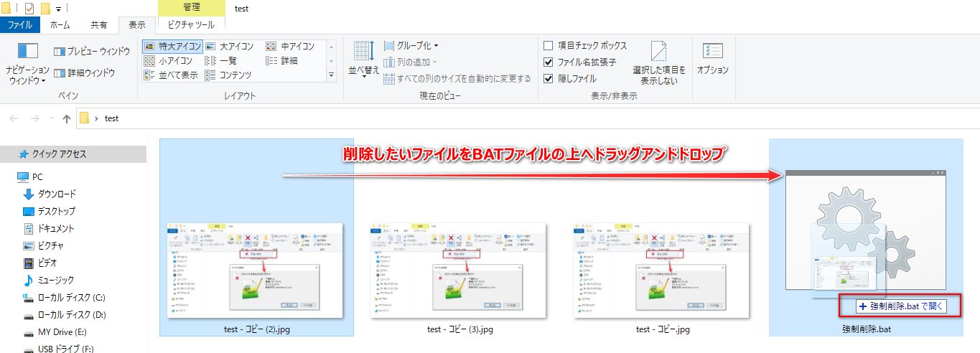Expand the layout gallery more arrow

[332, 75]
